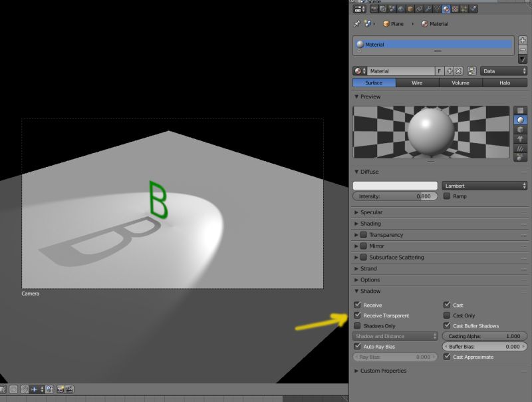Click the OpenGL render animation clapper icon
Viewport: 532px width, 402px height.
pyautogui.click(x=69, y=389)
